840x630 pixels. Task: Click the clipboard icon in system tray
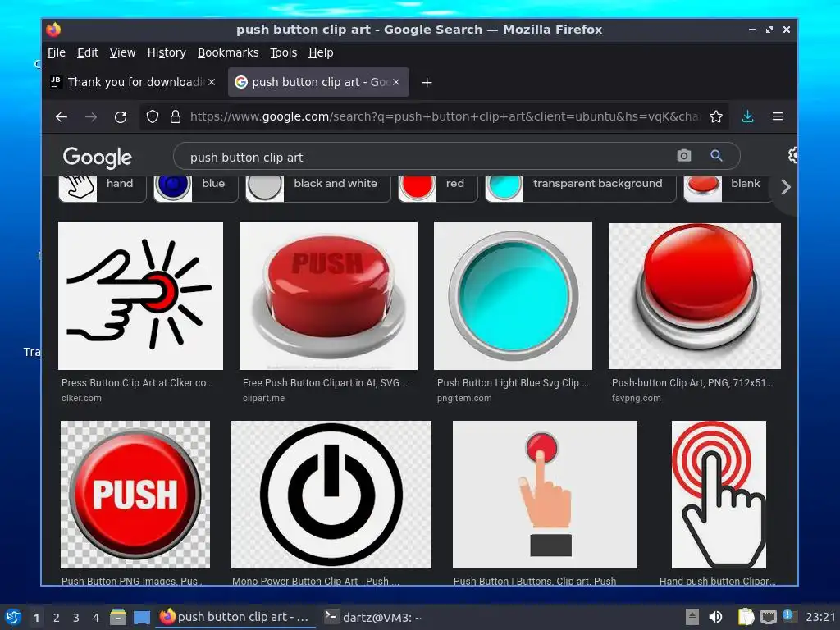coord(746,617)
